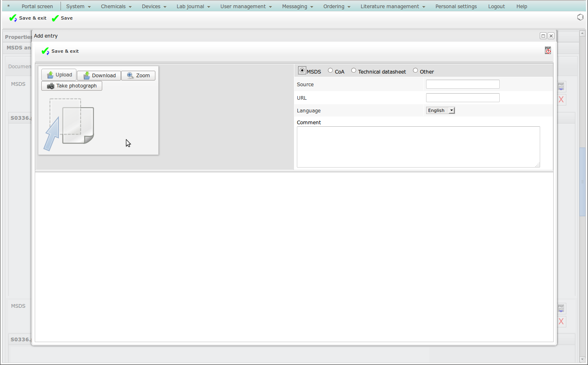The width and height of the screenshot is (588, 365).
Task: Click the main toolbar Save button
Action: 62,18
